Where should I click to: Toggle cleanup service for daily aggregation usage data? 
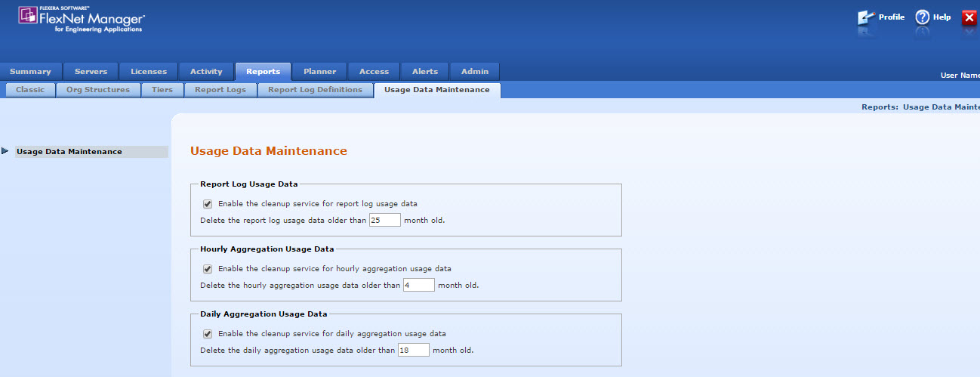coord(207,334)
